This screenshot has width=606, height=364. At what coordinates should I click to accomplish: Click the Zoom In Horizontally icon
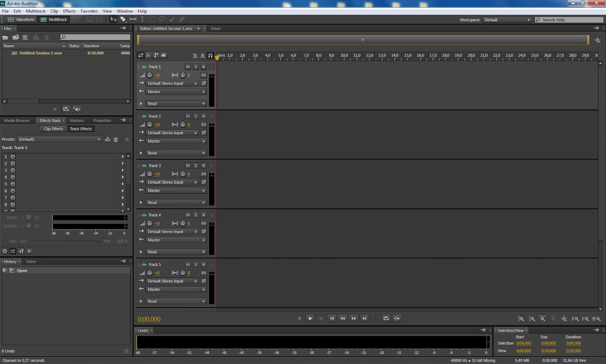542,319
